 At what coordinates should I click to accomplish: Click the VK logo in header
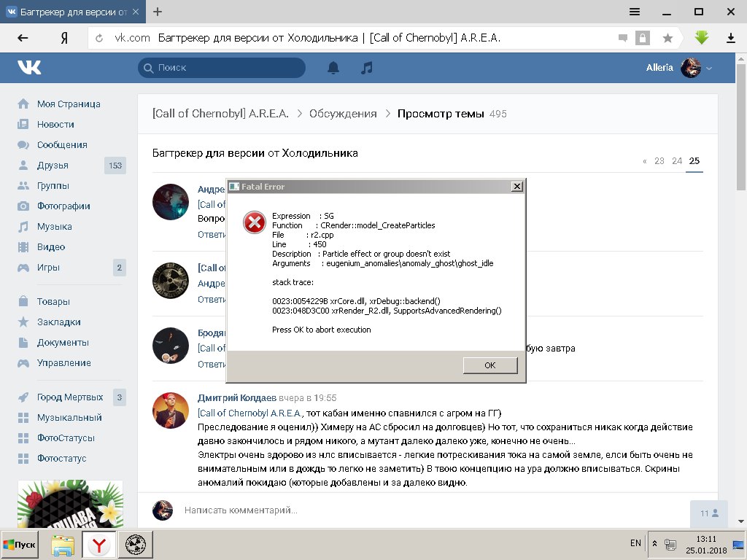pos(29,68)
